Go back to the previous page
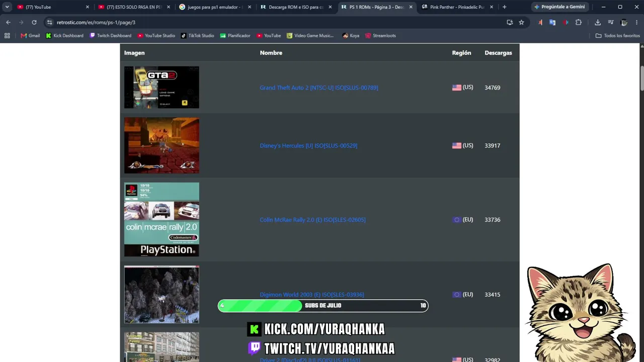This screenshot has width=644, height=362. coord(8,22)
